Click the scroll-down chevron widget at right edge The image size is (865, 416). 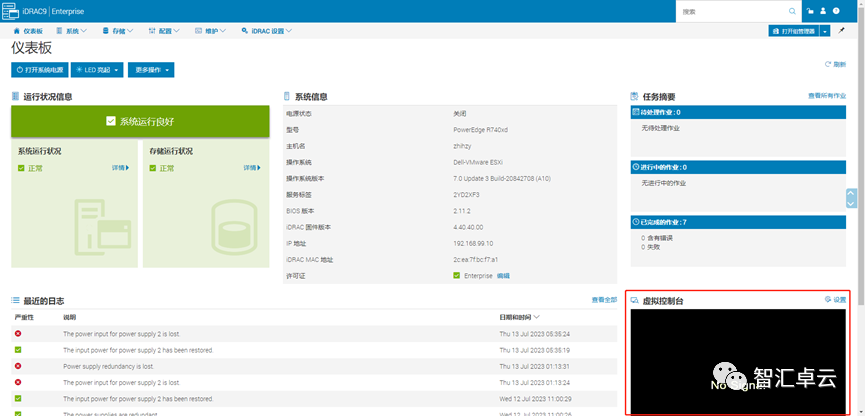(x=851, y=203)
